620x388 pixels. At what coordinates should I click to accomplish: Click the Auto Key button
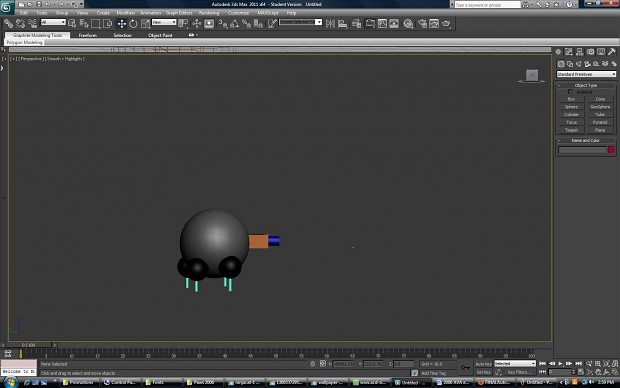483,364
